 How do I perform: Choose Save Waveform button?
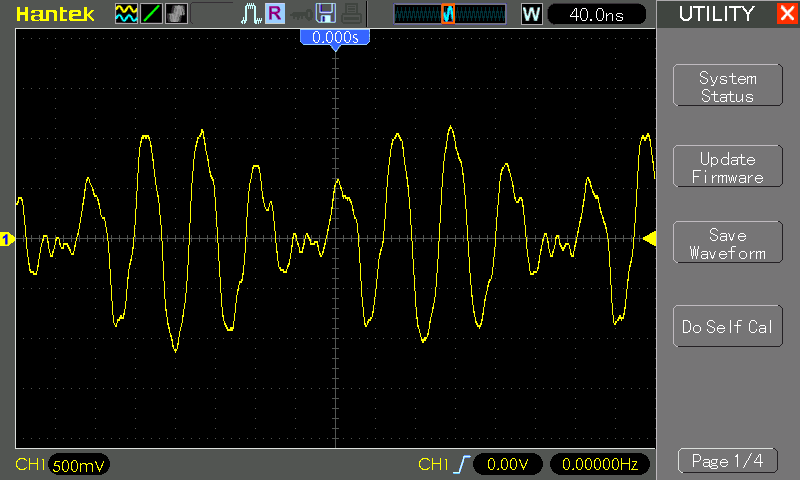point(728,242)
